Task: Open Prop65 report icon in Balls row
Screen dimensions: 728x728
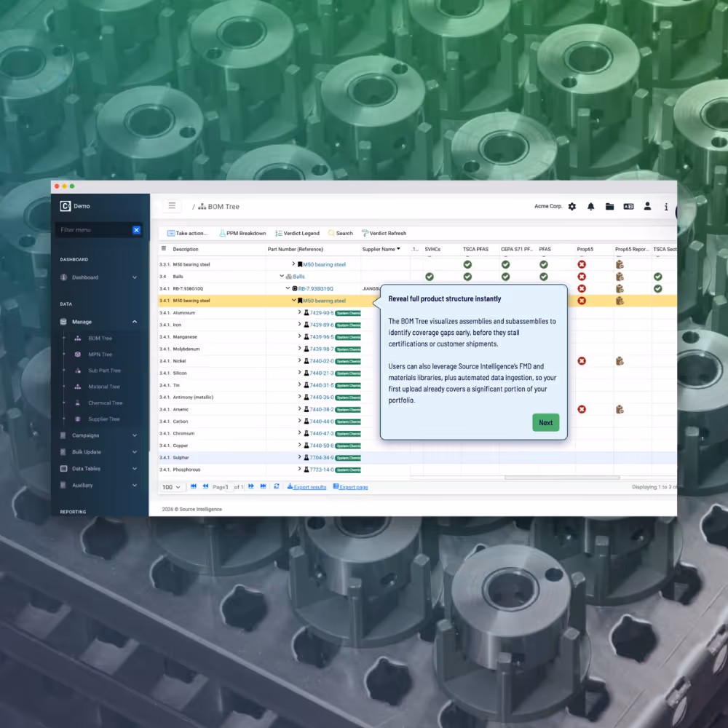Action: coord(620,277)
